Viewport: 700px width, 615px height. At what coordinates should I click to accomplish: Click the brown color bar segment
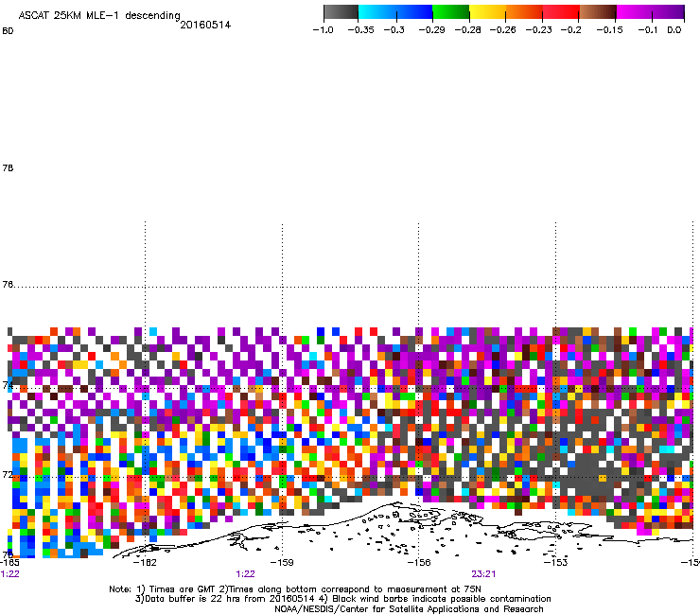coord(598,12)
